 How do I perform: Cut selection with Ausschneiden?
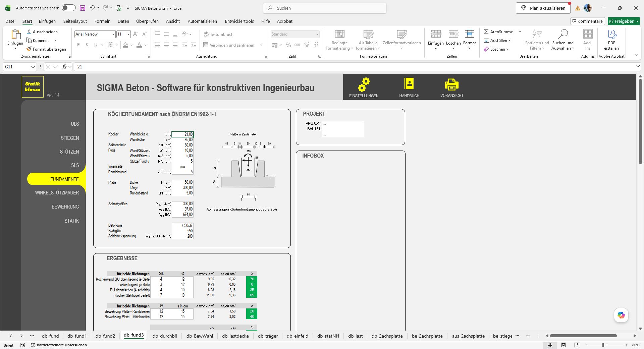[x=42, y=32]
